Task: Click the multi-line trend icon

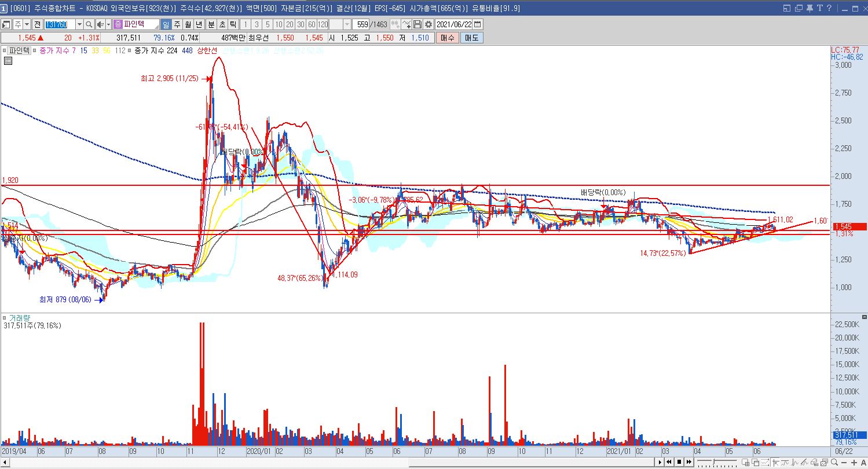Action: pos(805,462)
